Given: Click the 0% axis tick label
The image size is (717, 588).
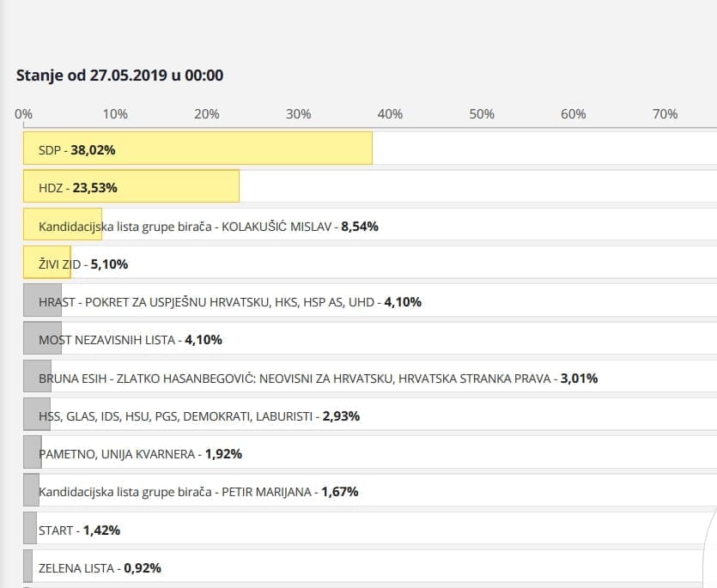Looking at the screenshot, I should coord(24,114).
